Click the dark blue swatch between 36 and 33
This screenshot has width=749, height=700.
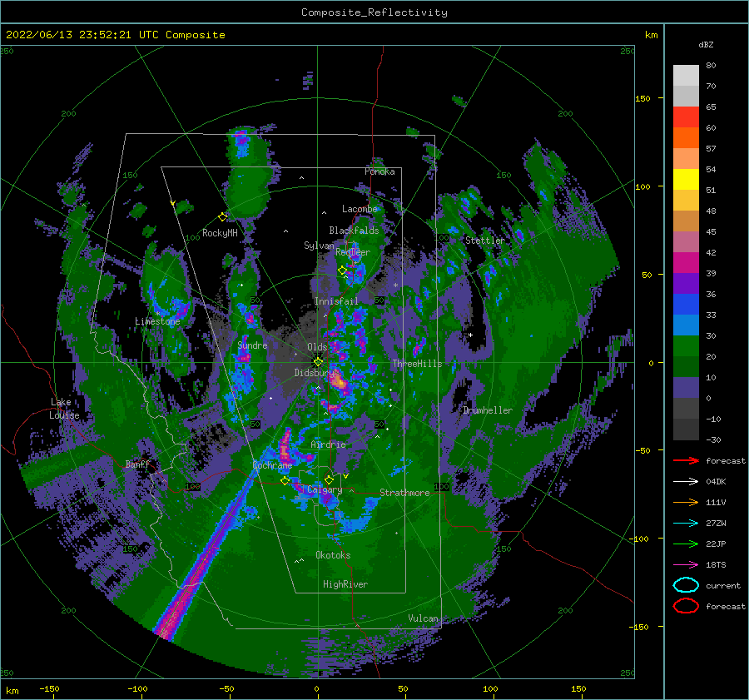coord(686,304)
